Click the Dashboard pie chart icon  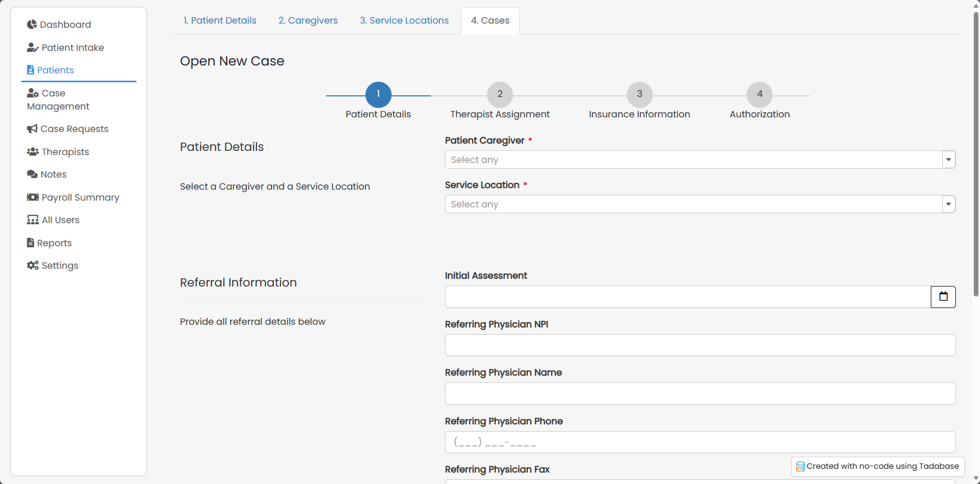click(x=32, y=24)
